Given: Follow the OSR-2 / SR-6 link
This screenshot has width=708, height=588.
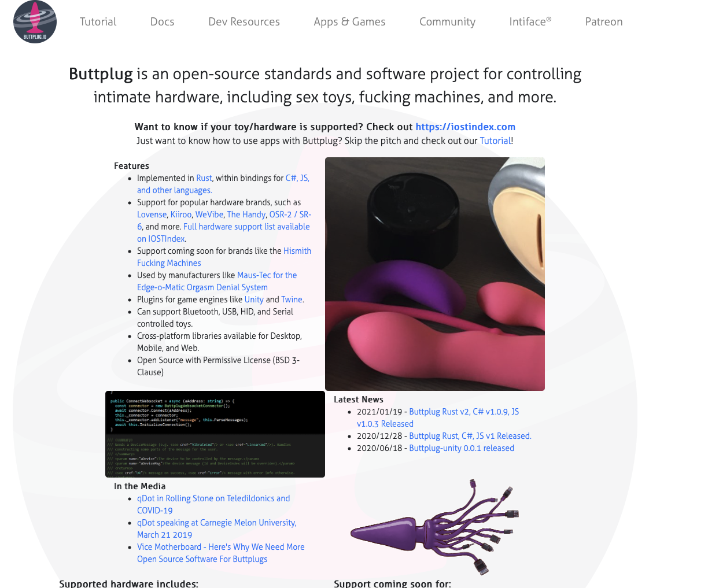Looking at the screenshot, I should point(290,215).
